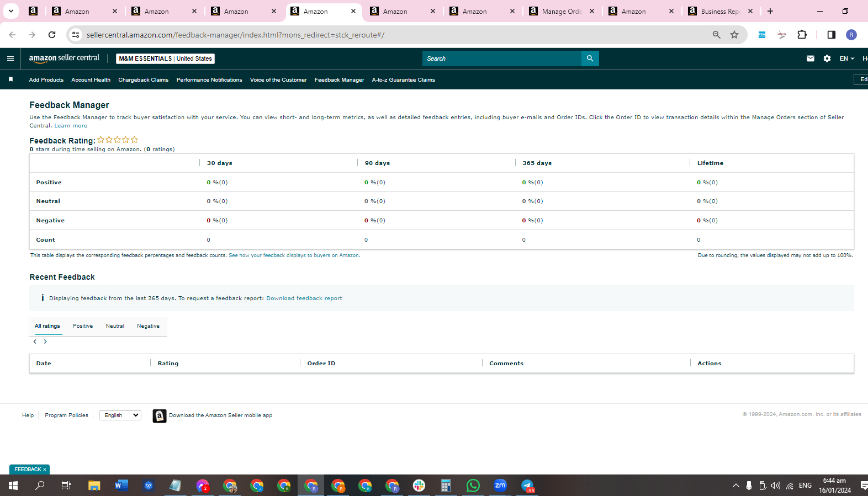Click the browser address bar URL
The width and height of the screenshot is (868, 496).
click(235, 35)
